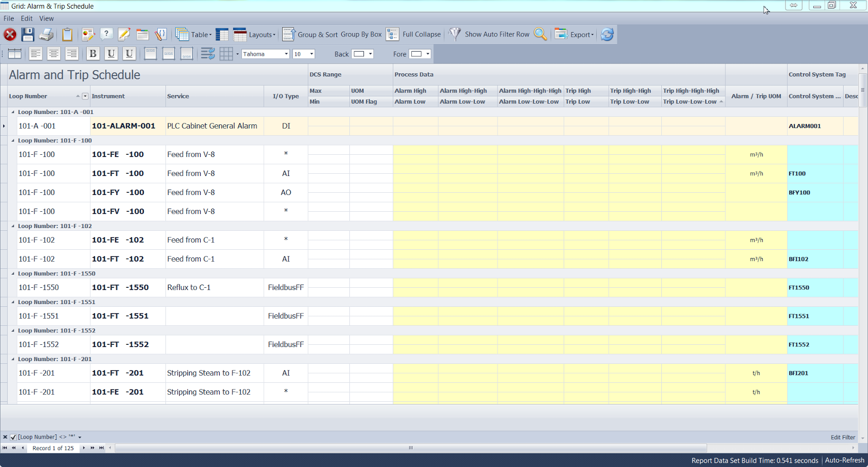Click the word wrap icon
868x467 pixels.
click(x=208, y=54)
